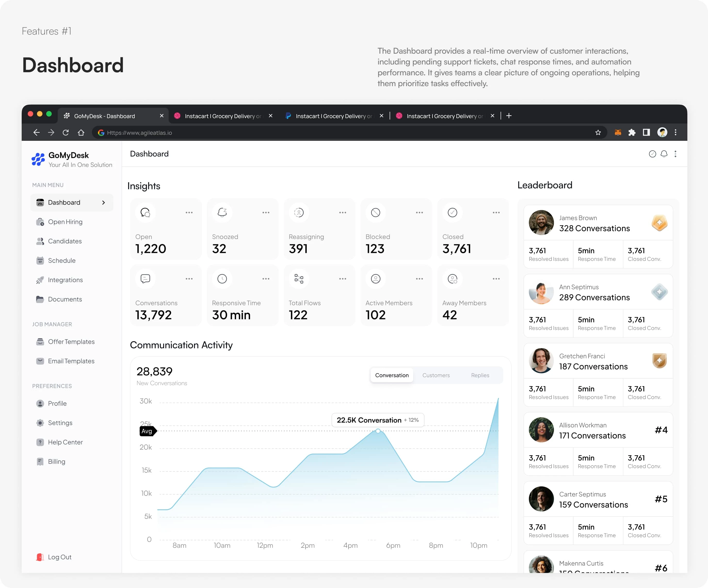The width and height of the screenshot is (708, 588).
Task: Open the Total Flows card options dots
Action: (x=343, y=279)
